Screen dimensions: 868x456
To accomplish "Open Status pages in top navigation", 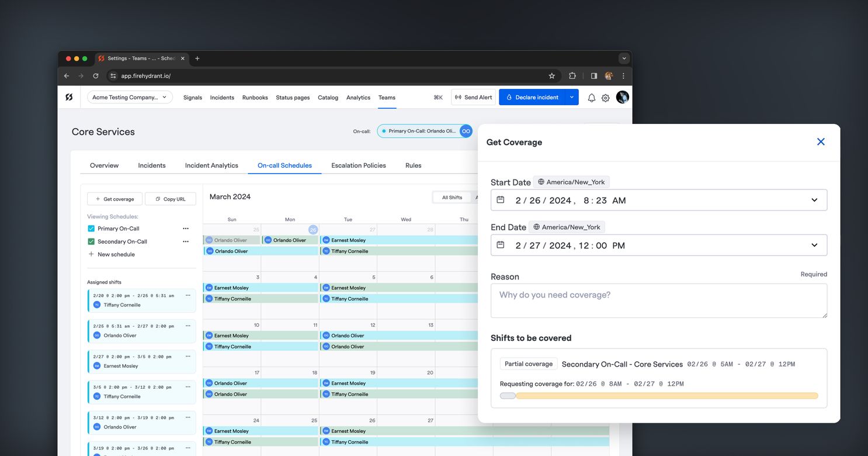I will click(x=293, y=98).
